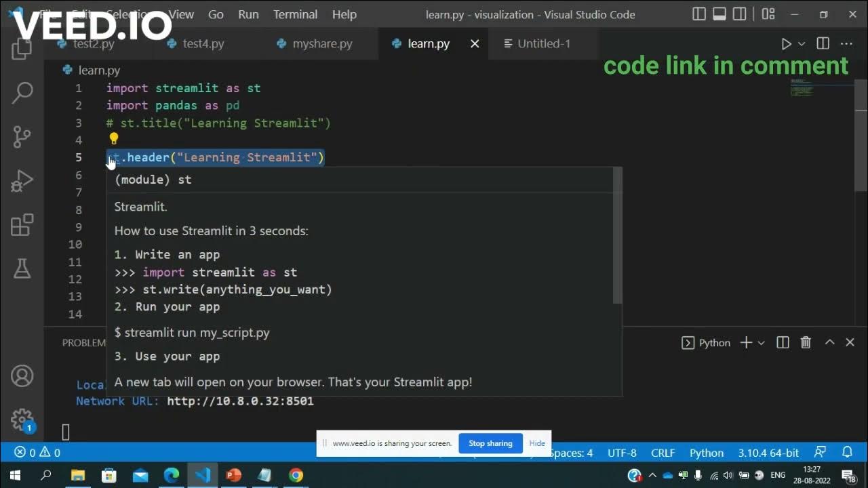
Task: Hide the screen sharing banner
Action: (x=537, y=443)
